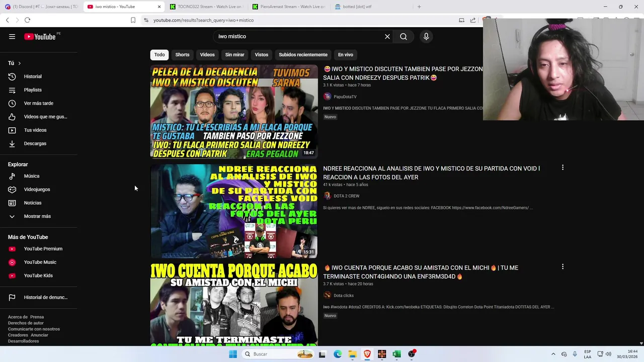Image resolution: width=644 pixels, height=362 pixels.
Task: Open options menu for IWO CUENTA video
Action: click(562, 267)
